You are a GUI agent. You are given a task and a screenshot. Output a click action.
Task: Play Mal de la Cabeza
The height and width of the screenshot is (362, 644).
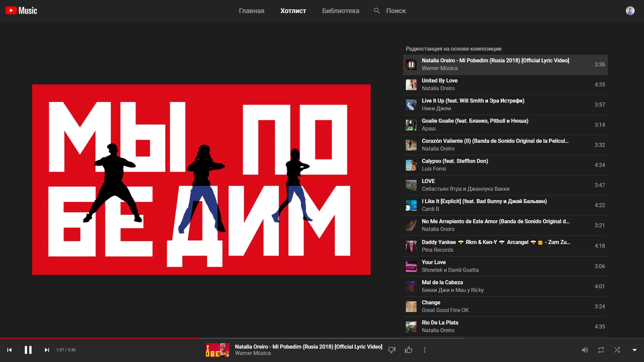click(505, 287)
